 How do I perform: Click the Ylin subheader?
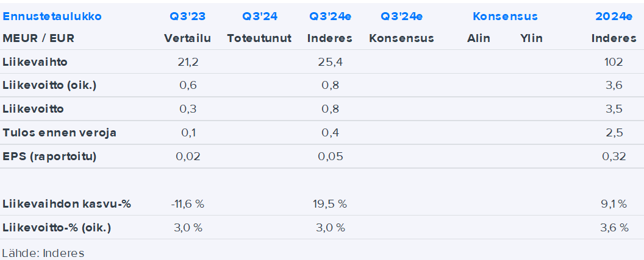coord(531,38)
